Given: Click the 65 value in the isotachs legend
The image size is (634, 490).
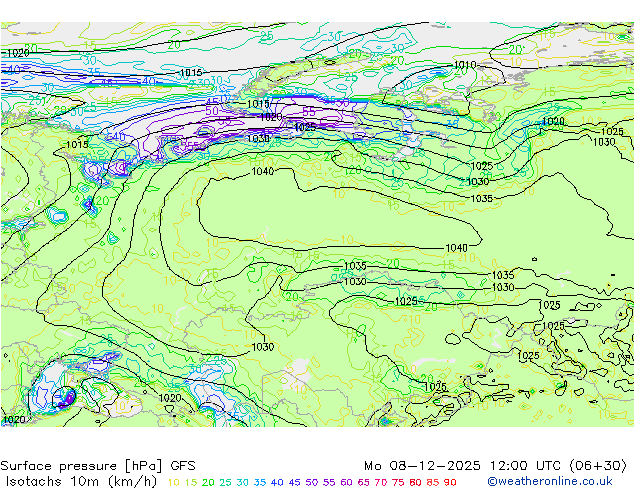Looking at the screenshot, I should click(x=363, y=482).
